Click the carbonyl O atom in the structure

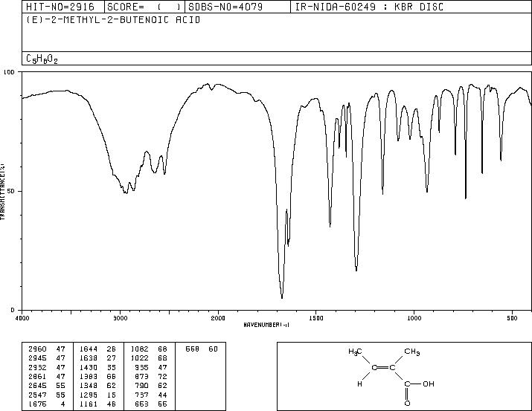[407, 404]
